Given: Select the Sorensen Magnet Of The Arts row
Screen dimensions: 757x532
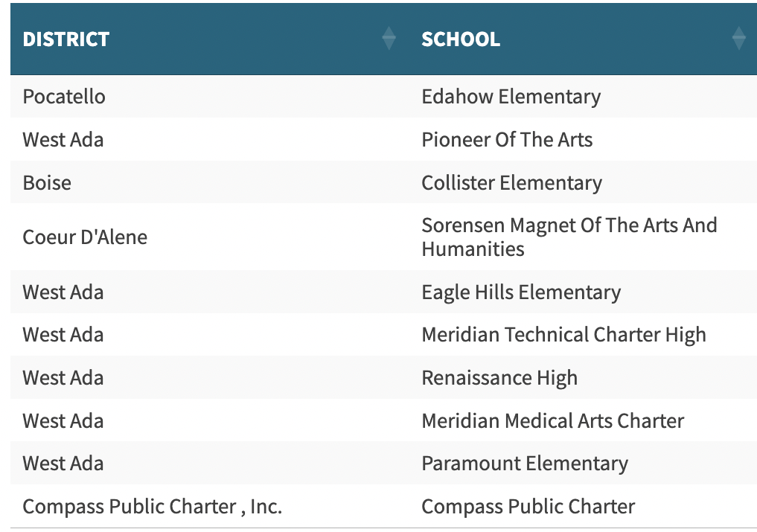Looking at the screenshot, I should (x=569, y=237).
